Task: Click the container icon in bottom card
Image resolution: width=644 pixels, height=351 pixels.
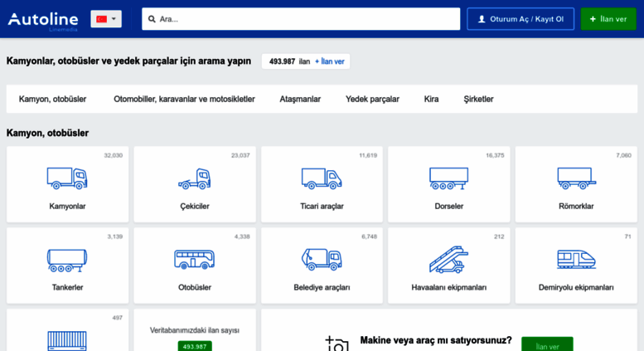Action: coord(67,341)
